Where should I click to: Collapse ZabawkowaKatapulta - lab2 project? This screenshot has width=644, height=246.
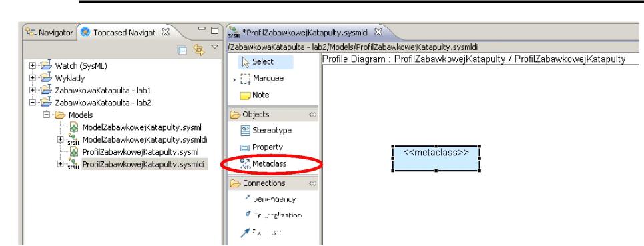point(33,103)
